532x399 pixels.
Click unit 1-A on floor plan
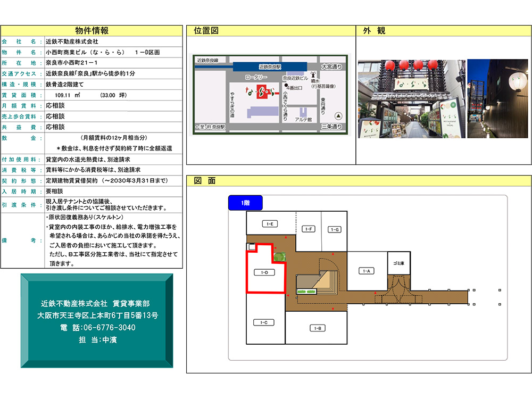367,271
